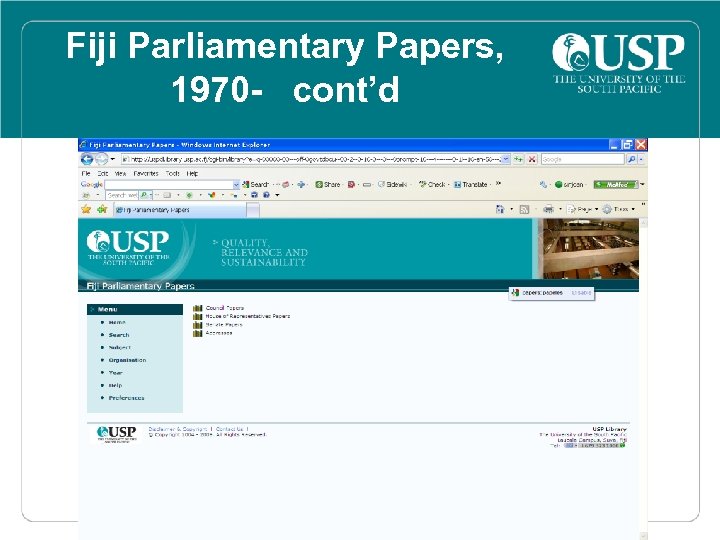Click the red Stop loading icon

[532, 159]
